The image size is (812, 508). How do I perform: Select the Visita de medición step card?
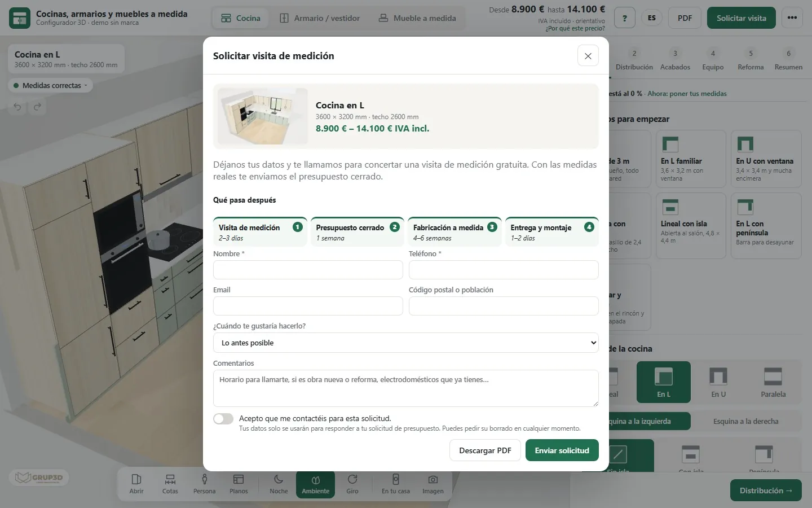[260, 232]
